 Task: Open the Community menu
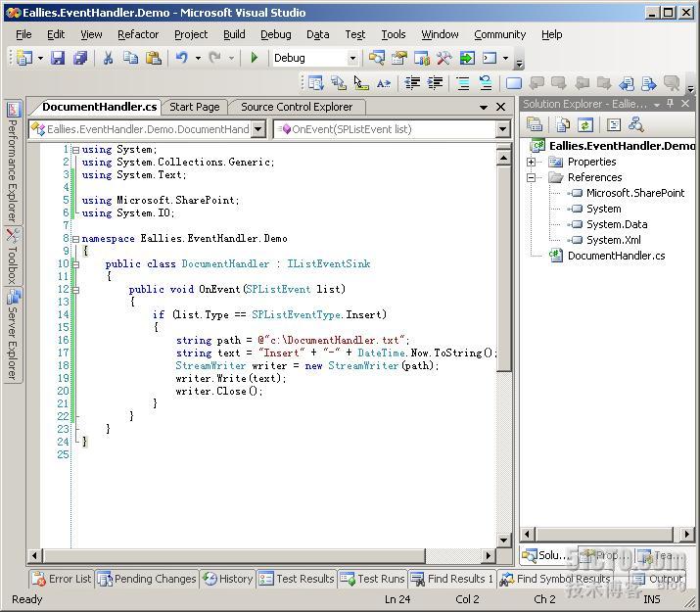coord(500,34)
